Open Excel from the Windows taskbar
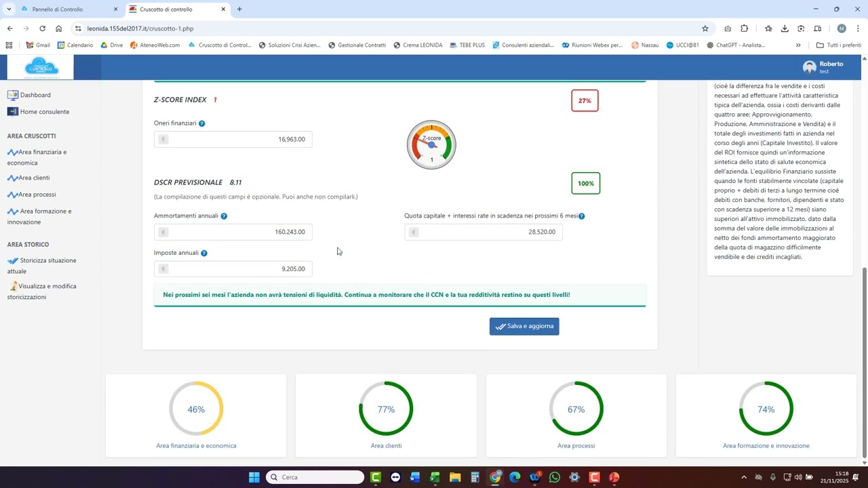 (435, 477)
